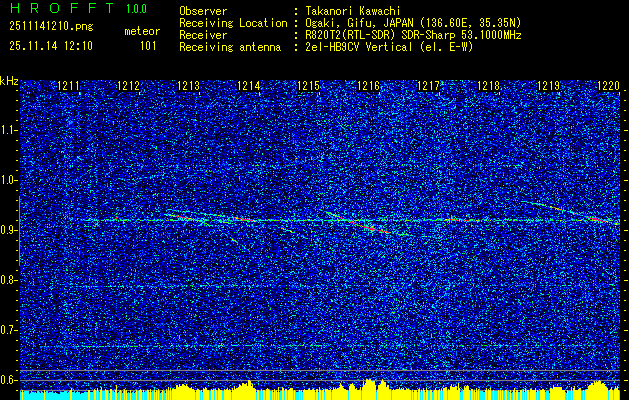Select the file name 2511141210.png
The width and height of the screenshot is (629, 400).
point(51,27)
